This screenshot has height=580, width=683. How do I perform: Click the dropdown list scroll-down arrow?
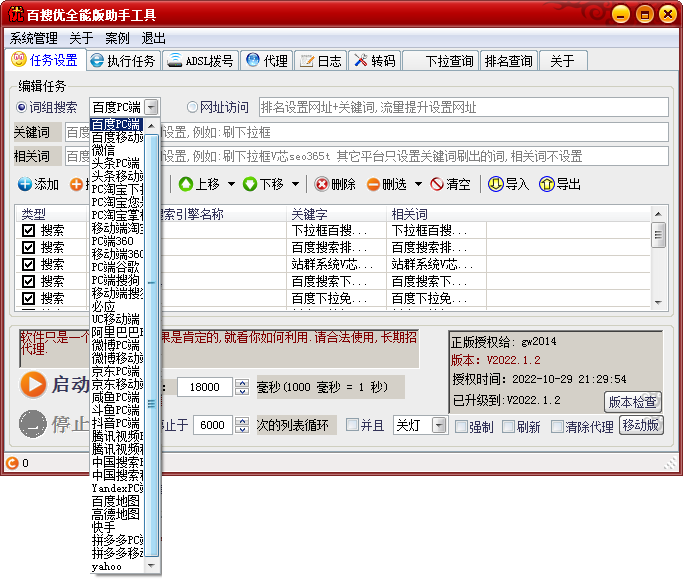[151, 566]
